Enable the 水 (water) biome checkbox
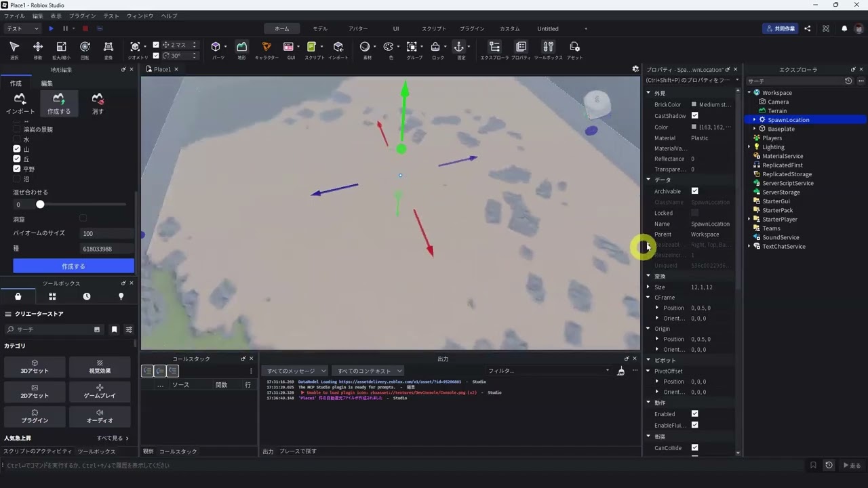This screenshot has width=868, height=488. click(17, 140)
